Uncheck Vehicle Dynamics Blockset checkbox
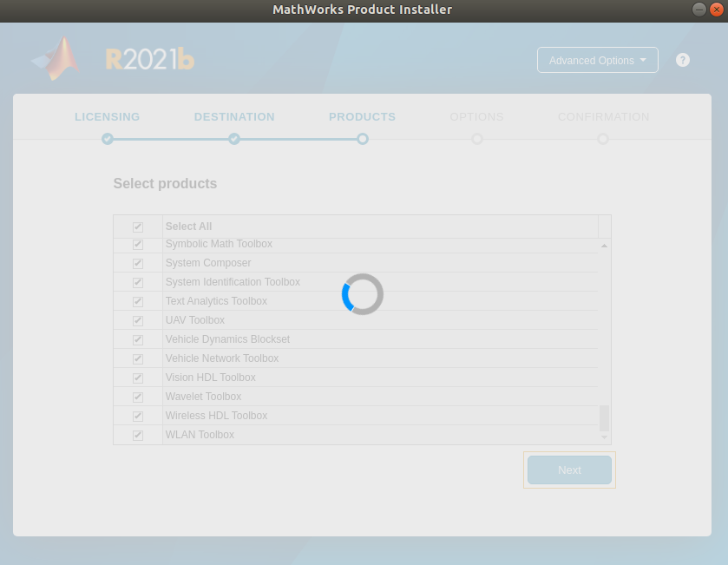 pyautogui.click(x=138, y=340)
